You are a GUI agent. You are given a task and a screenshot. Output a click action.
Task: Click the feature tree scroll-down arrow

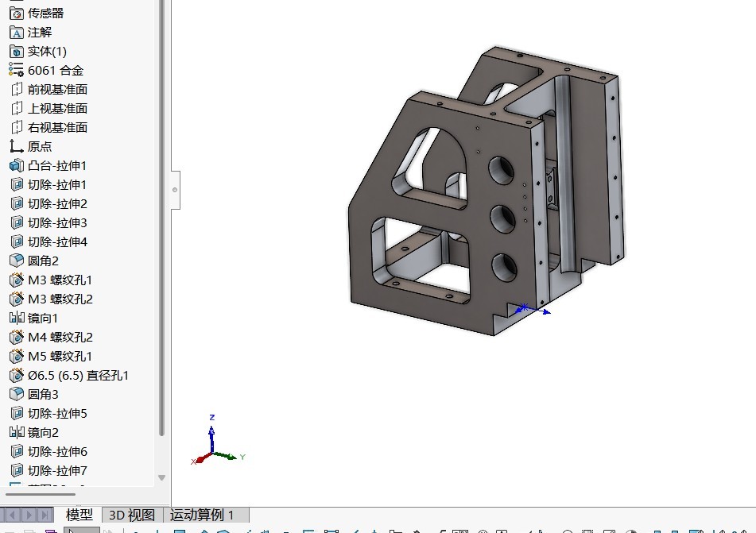[162, 477]
